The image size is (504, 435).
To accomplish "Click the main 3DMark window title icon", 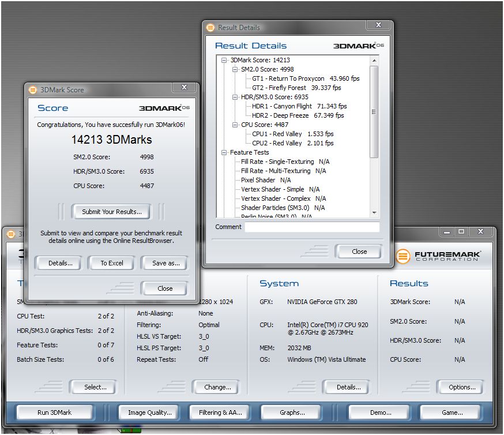I will (x=11, y=234).
